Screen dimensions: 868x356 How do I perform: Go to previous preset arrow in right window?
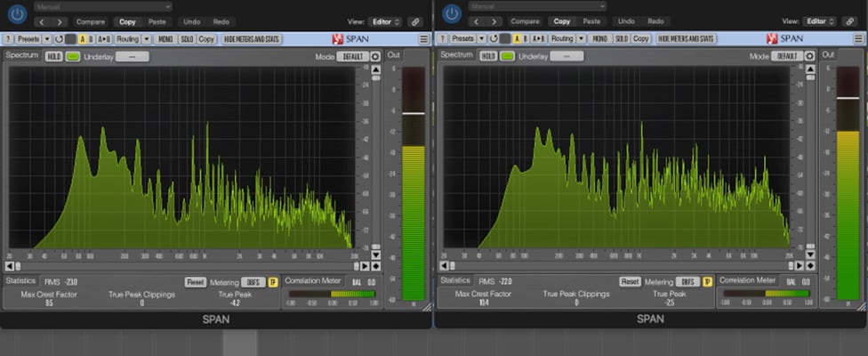click(x=478, y=22)
